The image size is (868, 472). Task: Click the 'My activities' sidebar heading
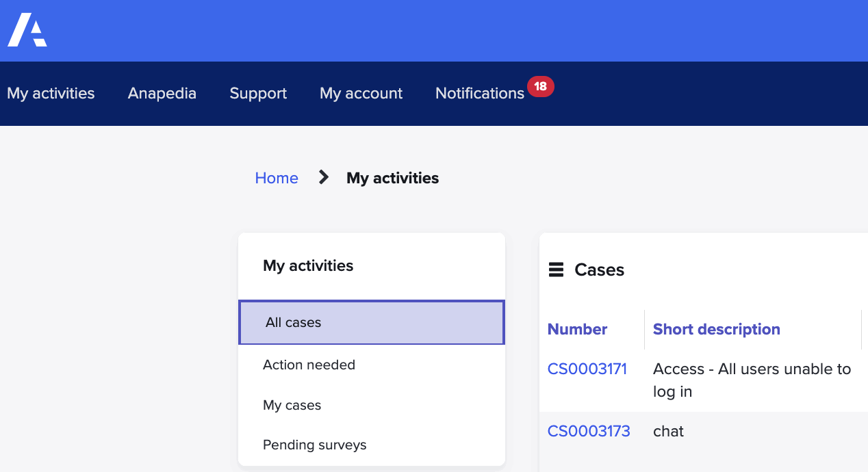click(308, 265)
